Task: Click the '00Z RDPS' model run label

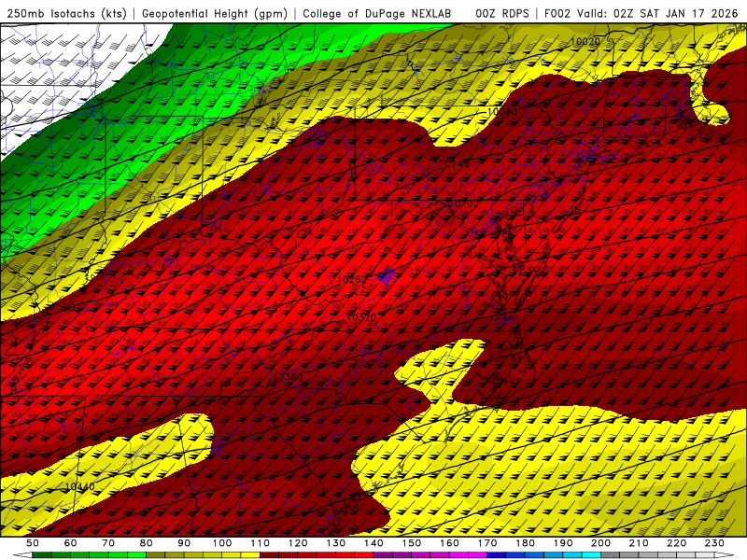Action: pos(502,14)
